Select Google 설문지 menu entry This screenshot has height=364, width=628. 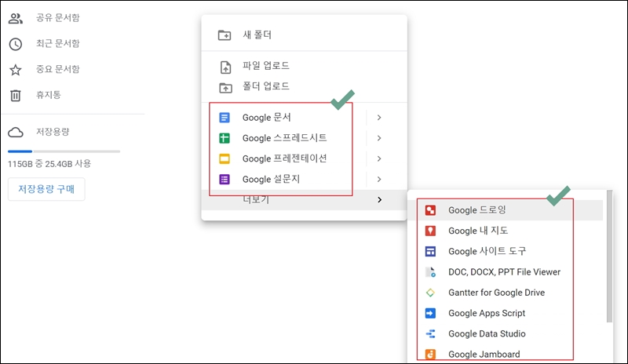(304, 180)
